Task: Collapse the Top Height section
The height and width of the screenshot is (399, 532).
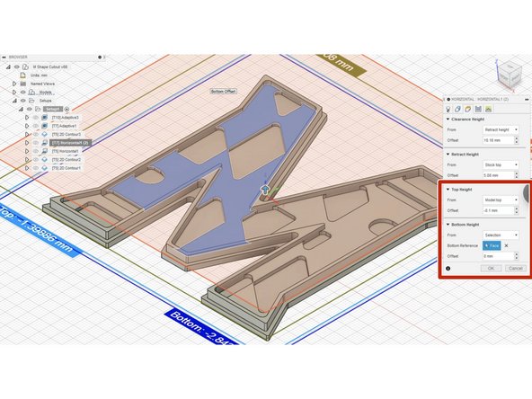Action: tap(448, 190)
